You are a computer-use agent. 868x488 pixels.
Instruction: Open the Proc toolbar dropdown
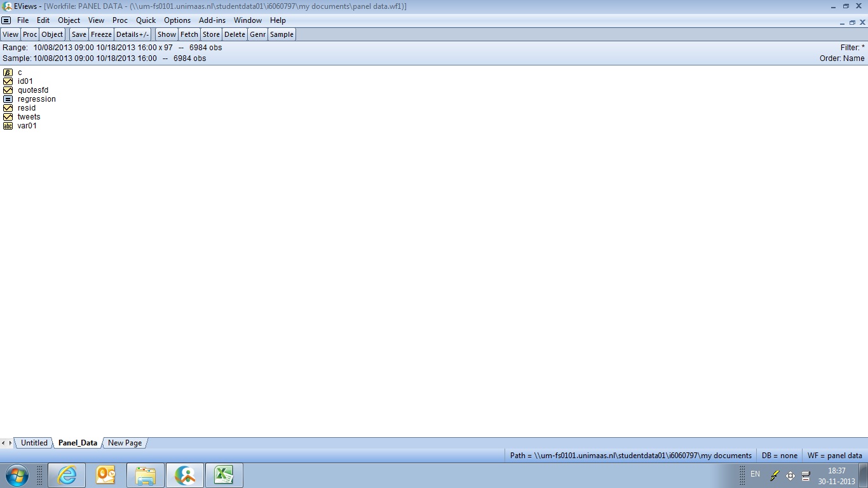point(30,34)
